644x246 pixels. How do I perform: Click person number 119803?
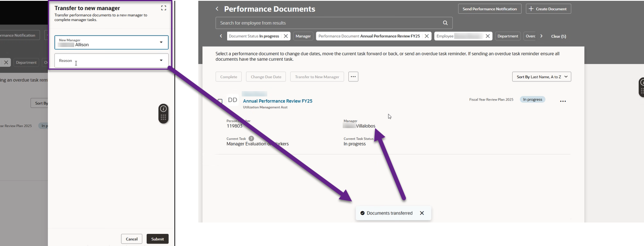click(x=234, y=126)
